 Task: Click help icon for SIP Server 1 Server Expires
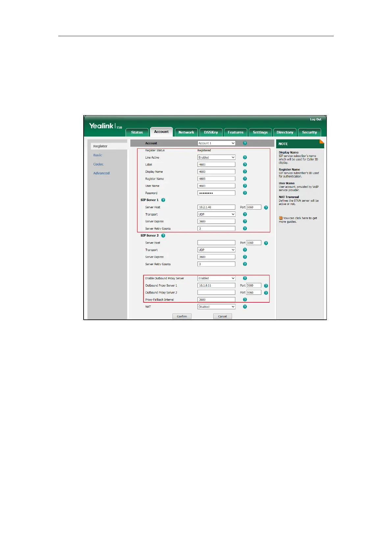coord(245,221)
